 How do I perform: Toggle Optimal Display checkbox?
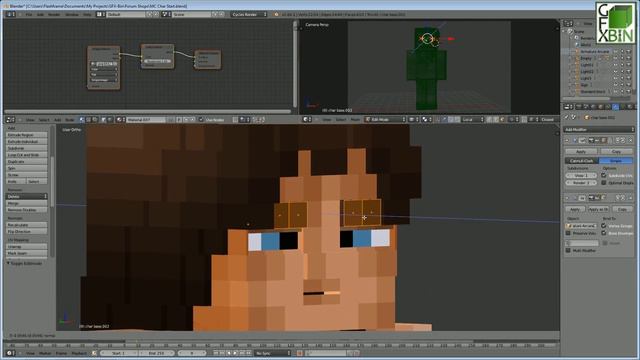click(604, 183)
